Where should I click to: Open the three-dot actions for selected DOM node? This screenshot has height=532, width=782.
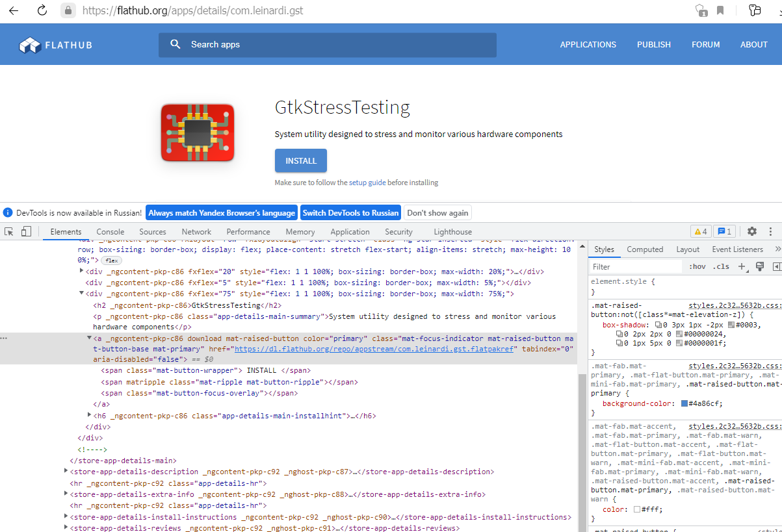click(x=5, y=339)
